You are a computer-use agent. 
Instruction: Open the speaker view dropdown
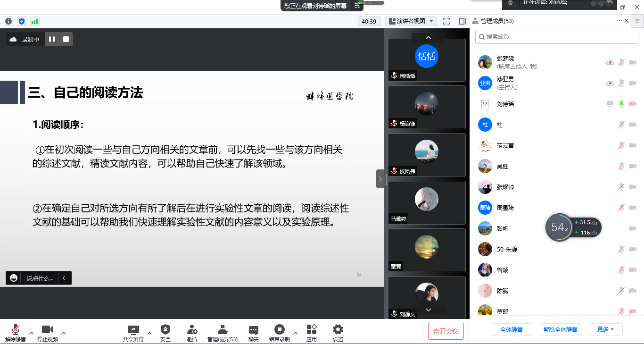coord(411,21)
